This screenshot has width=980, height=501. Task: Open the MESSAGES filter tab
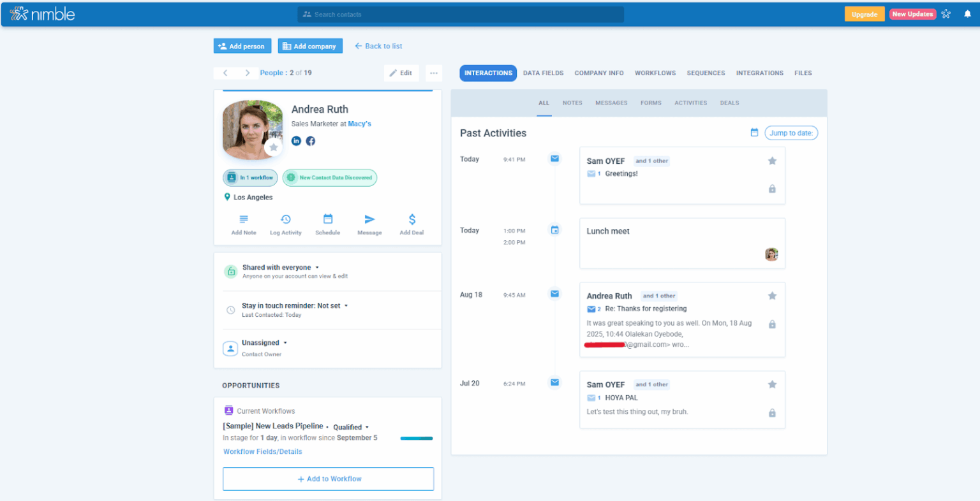pyautogui.click(x=611, y=103)
